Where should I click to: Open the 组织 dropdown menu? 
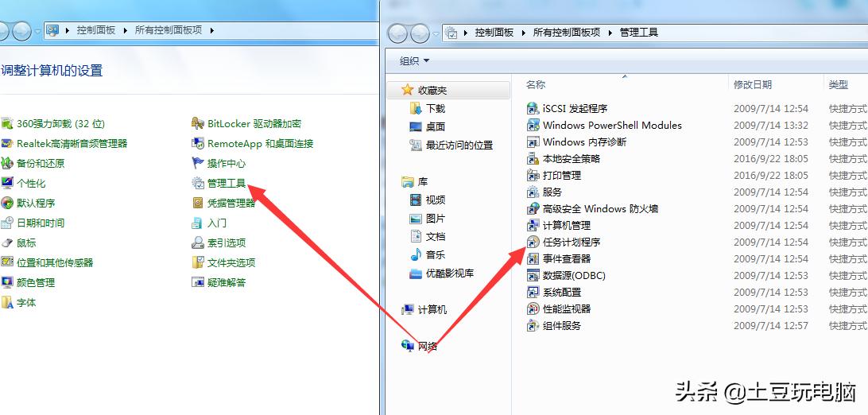pos(414,61)
